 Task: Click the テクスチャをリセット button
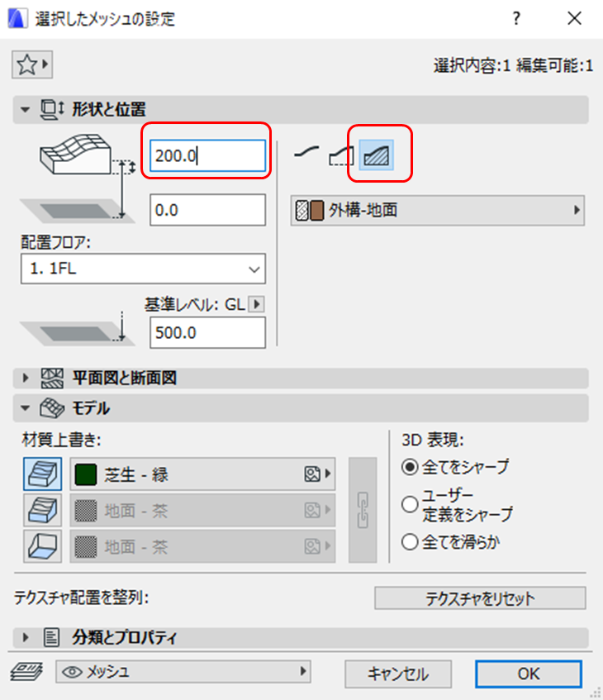point(479,598)
